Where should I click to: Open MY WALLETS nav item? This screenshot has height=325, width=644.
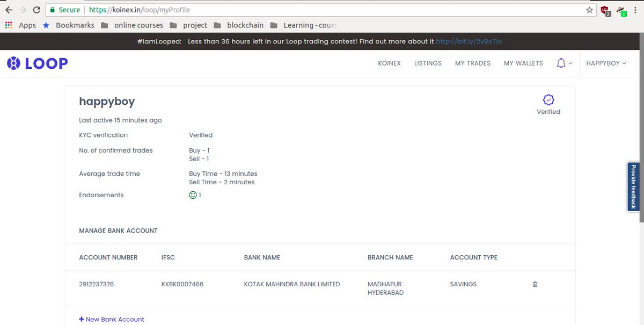523,63
